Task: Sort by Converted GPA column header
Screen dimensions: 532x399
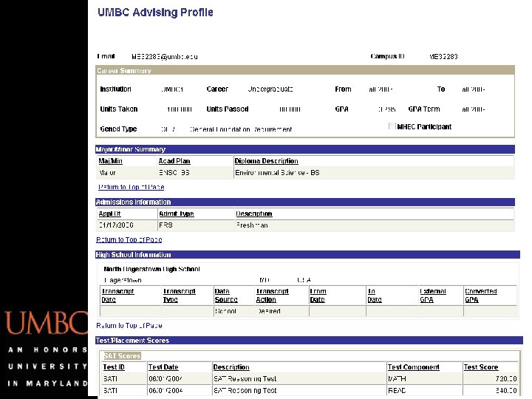Action: [x=481, y=296]
